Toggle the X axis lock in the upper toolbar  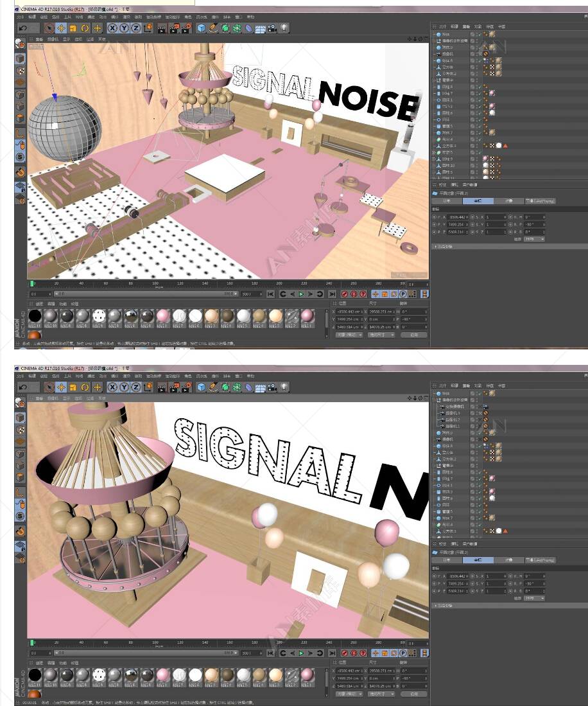click(112, 28)
